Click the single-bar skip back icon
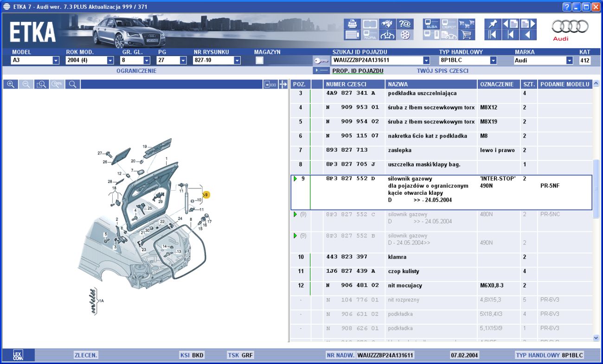 (511, 35)
